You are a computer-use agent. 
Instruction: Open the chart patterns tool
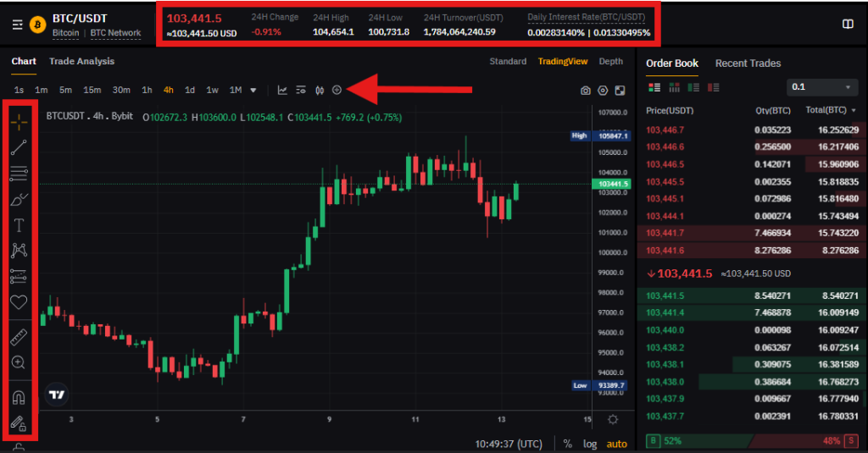(x=19, y=251)
